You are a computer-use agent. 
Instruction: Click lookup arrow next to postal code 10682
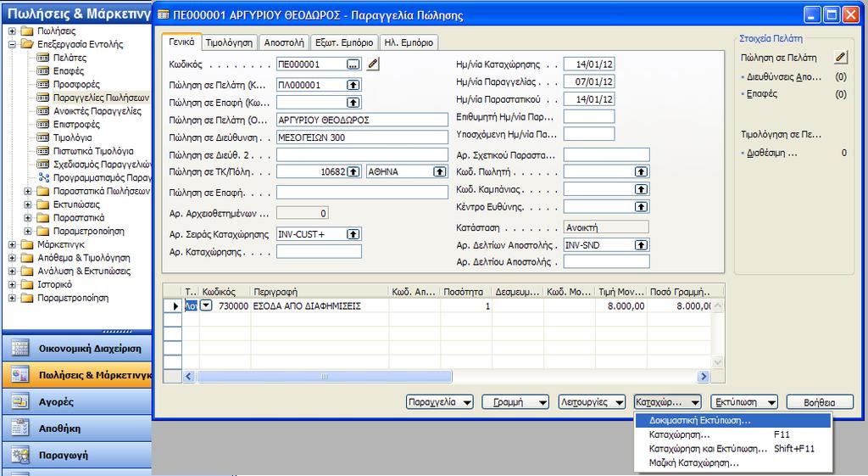point(353,171)
